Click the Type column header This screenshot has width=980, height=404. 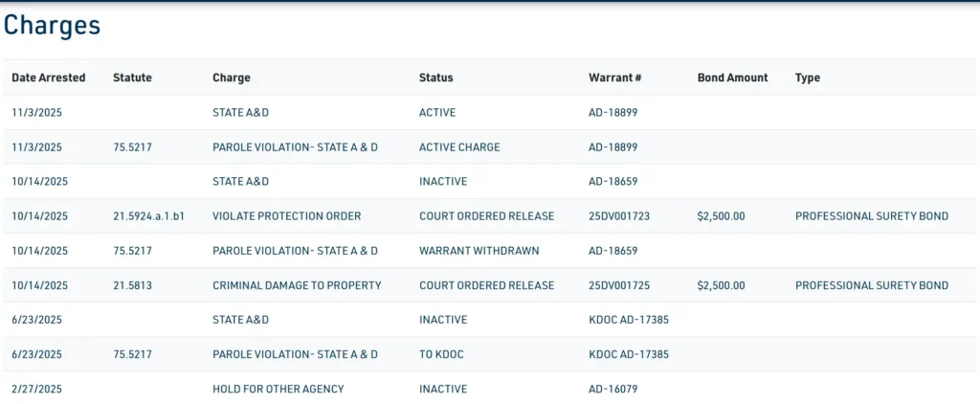[x=807, y=78]
